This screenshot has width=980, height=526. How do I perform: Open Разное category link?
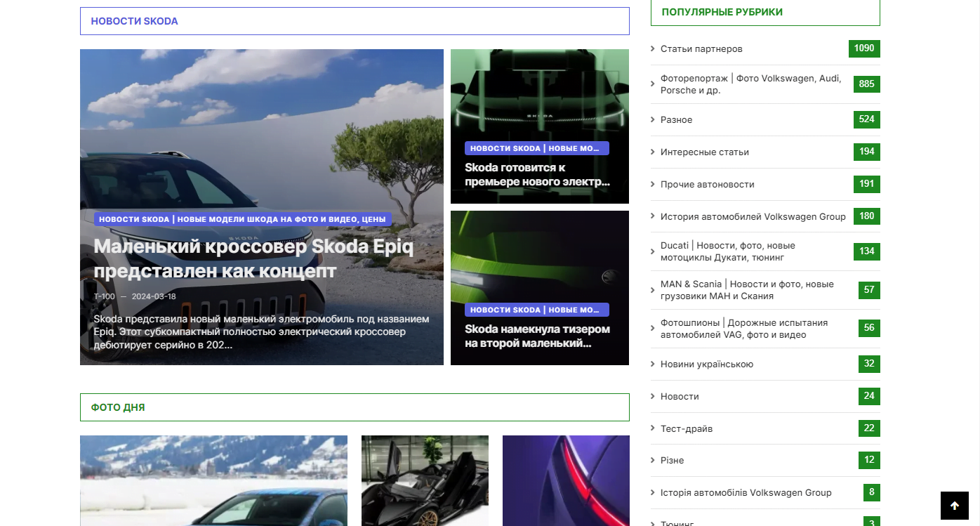676,120
